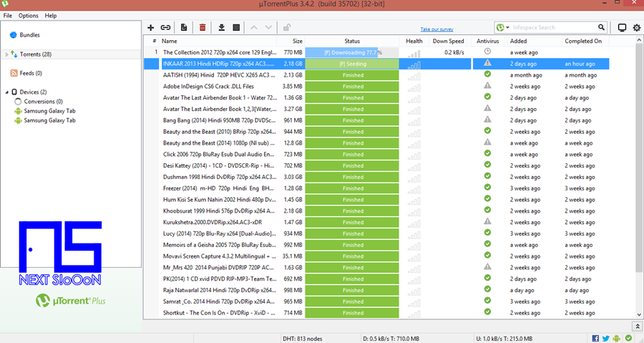Sort by the Added column header
The height and width of the screenshot is (343, 644).
[533, 41]
